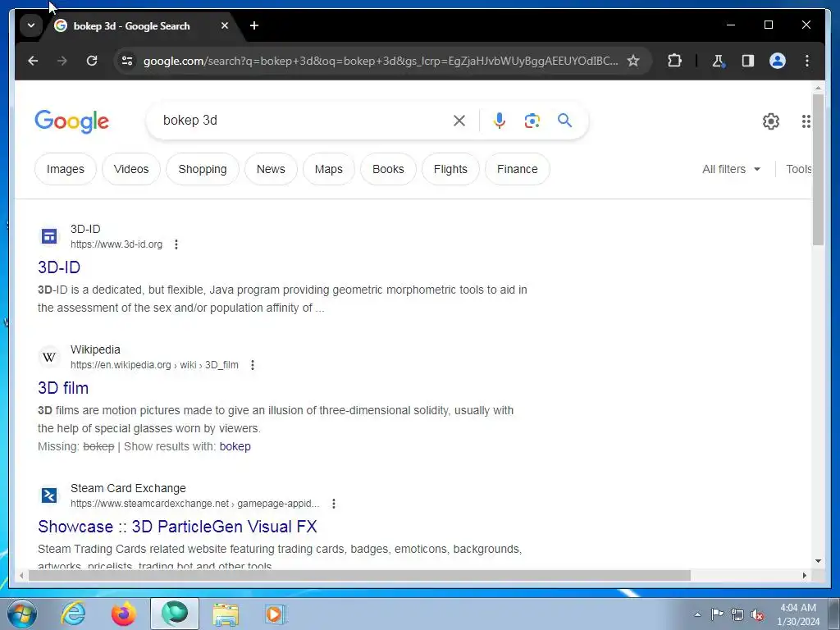Click the Wikipedia favicon
Viewport: 840px width, 630px height.
pyautogui.click(x=49, y=357)
